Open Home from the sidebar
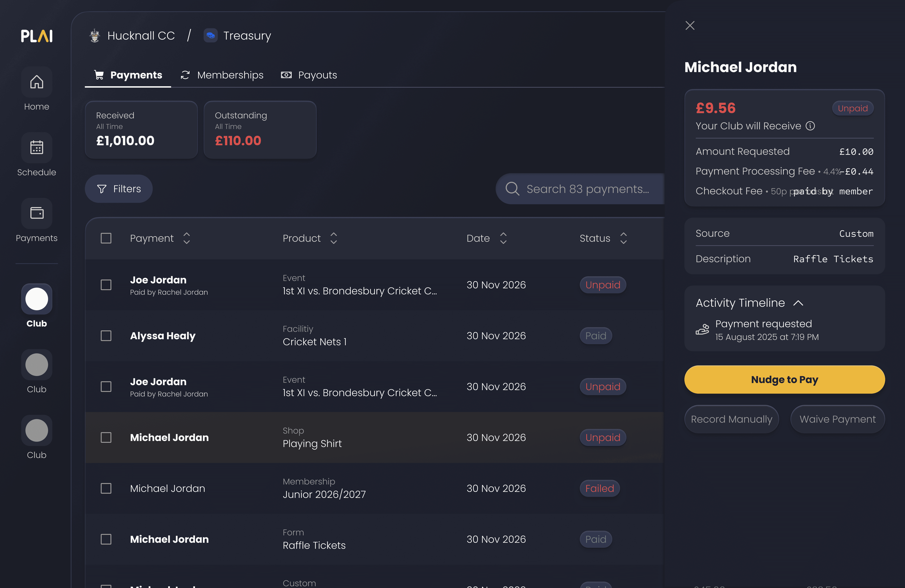Image resolution: width=905 pixels, height=588 pixels. pos(37,82)
